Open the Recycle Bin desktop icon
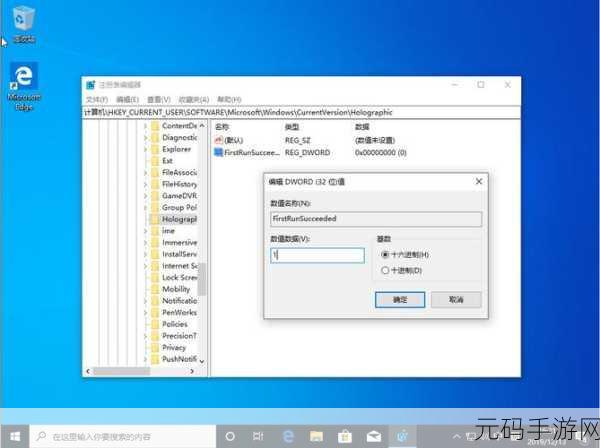The image size is (600, 448). [24, 24]
